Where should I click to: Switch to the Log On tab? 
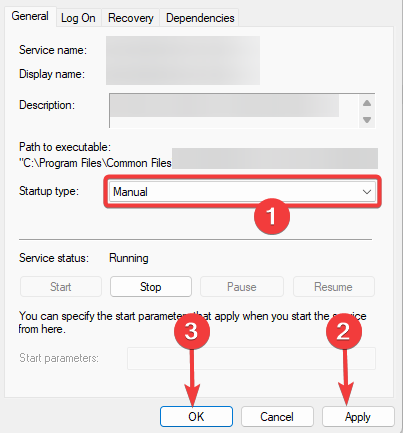tap(78, 18)
